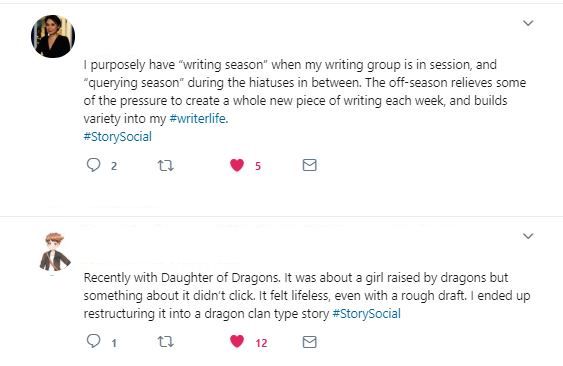Expand the chevron menu on second tweet
This screenshot has width=563, height=366.
click(528, 236)
